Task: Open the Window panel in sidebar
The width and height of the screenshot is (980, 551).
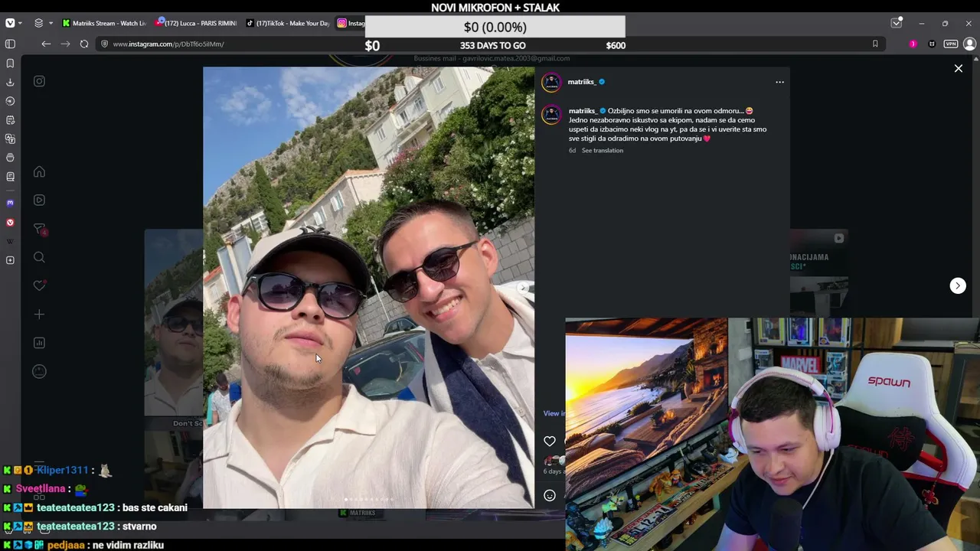Action: coord(10,158)
